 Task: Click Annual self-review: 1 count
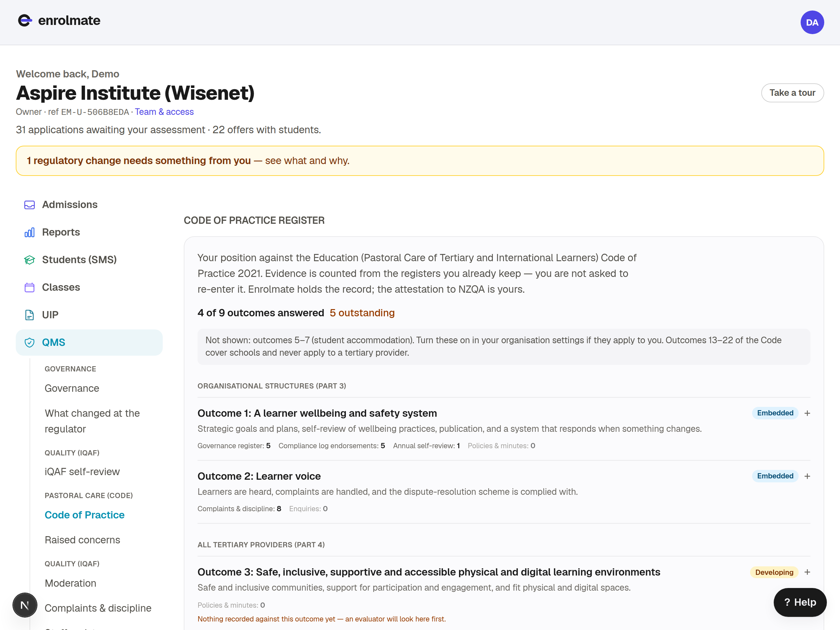pyautogui.click(x=427, y=446)
